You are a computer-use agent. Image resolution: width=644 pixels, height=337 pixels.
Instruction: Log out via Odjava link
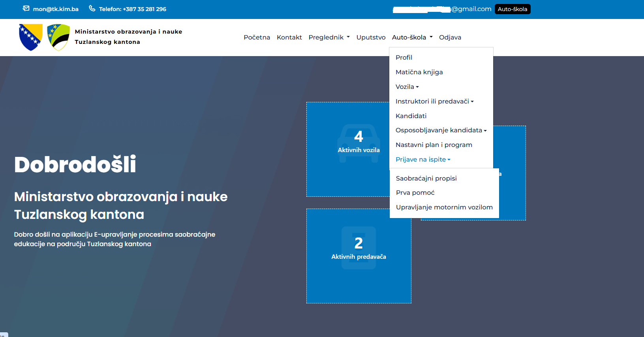[x=450, y=37]
